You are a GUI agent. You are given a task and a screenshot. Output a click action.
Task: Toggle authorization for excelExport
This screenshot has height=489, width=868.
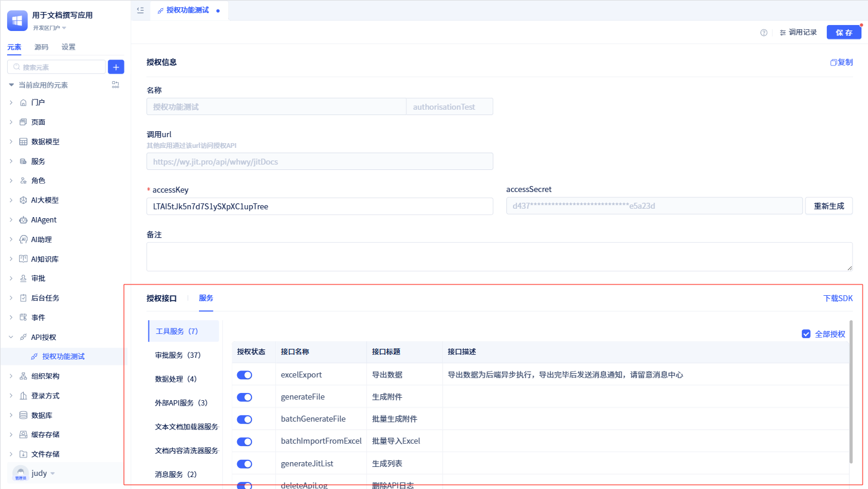tap(244, 375)
